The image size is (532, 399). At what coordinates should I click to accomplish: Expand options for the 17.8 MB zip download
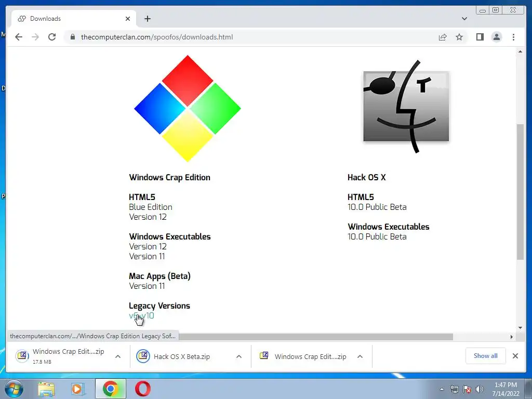[x=118, y=356]
